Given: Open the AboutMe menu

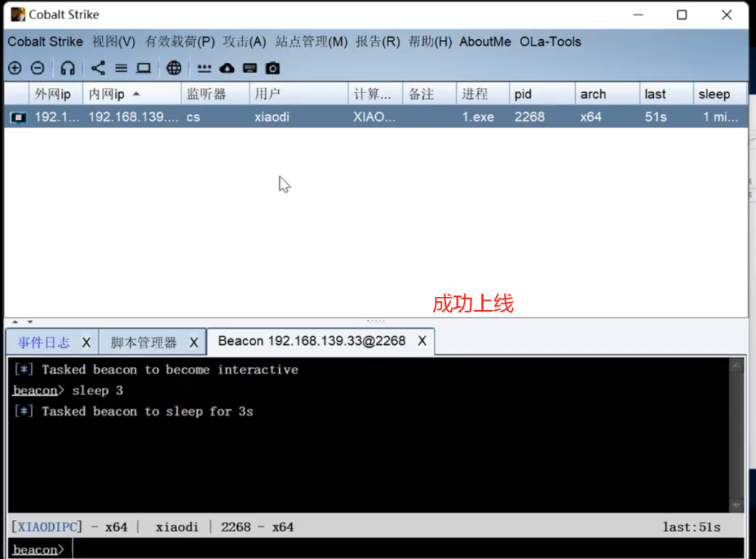Looking at the screenshot, I should click(x=485, y=42).
